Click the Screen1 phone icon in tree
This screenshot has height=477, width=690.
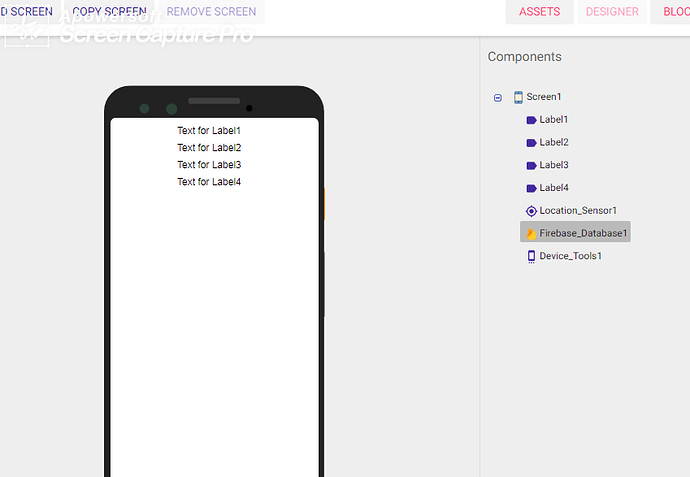pyautogui.click(x=518, y=97)
